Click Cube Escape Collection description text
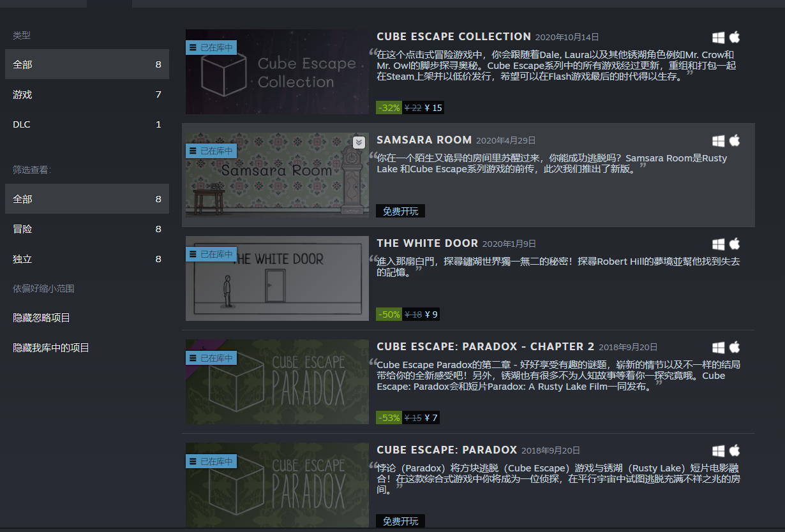This screenshot has height=532, width=785. coord(555,65)
